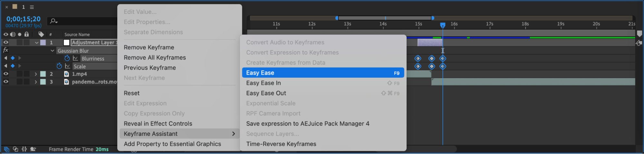Image resolution: width=644 pixels, height=154 pixels.
Task: Open the timeline panel hamburger menu
Action: point(32,7)
